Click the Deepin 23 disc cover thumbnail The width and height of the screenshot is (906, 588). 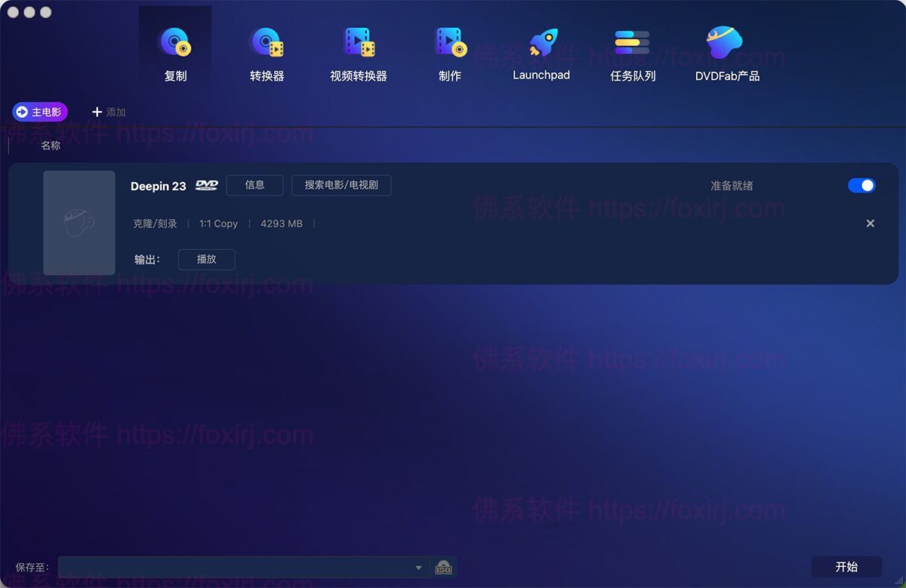click(79, 223)
